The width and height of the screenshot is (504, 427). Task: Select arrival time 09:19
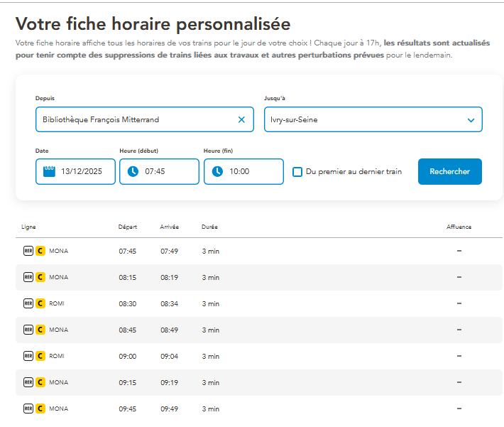[170, 382]
